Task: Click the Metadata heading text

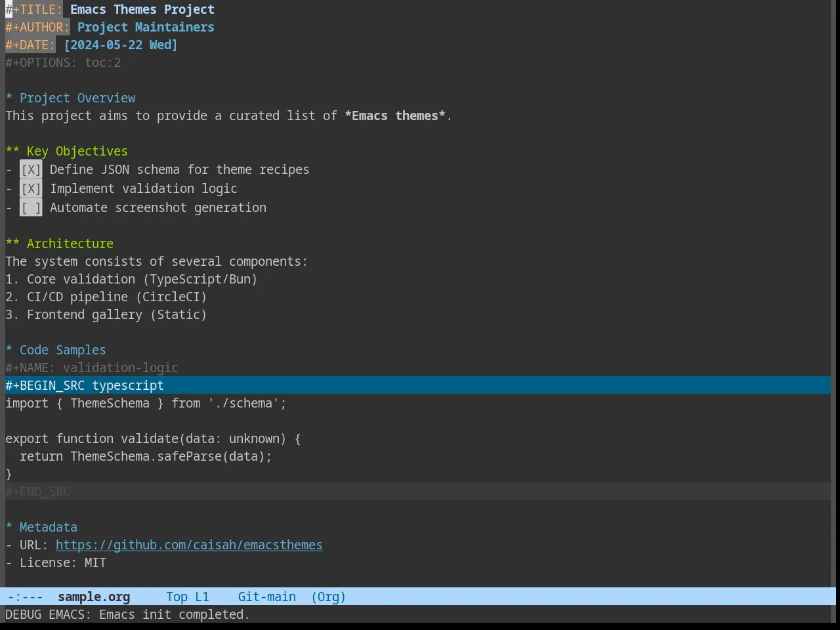Action: (x=49, y=527)
